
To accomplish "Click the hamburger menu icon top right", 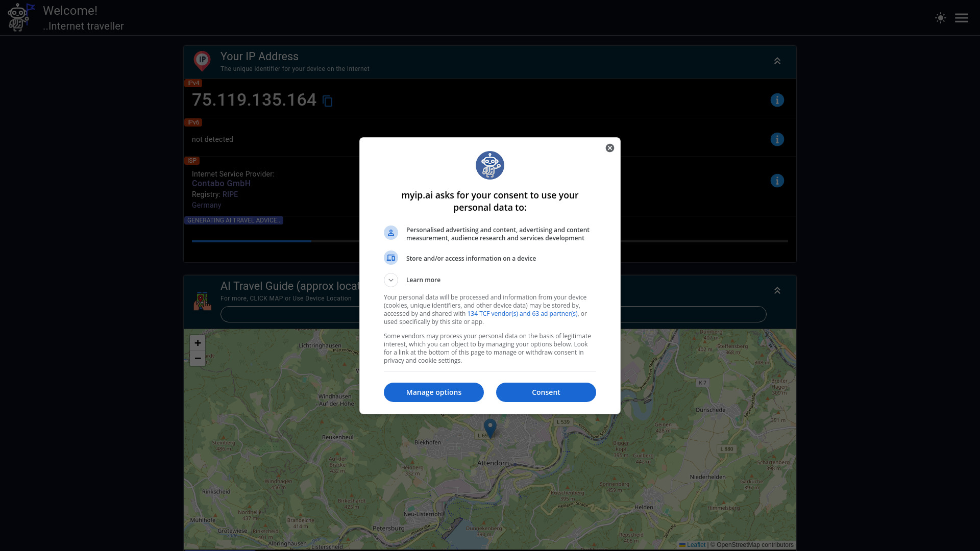I will pos(962,17).
